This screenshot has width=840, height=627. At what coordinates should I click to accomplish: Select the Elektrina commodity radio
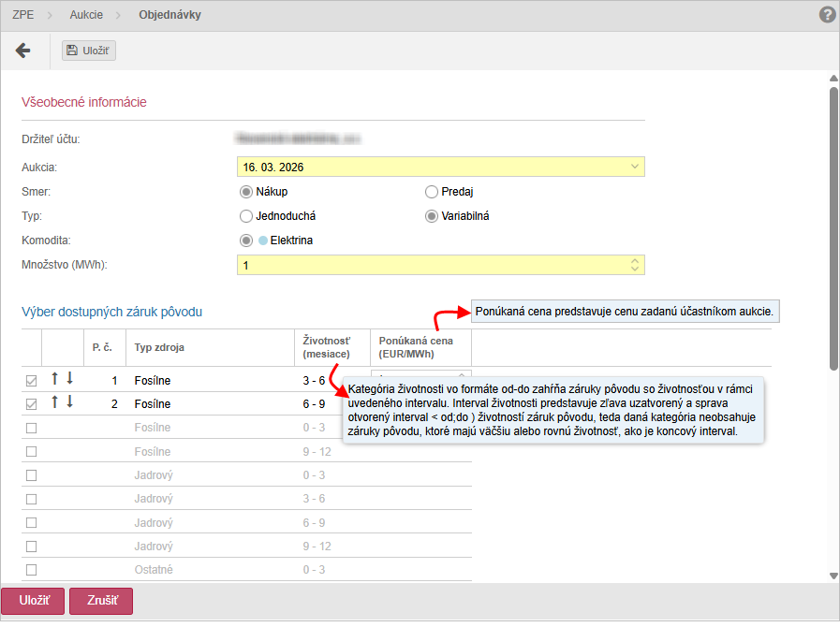coord(246,241)
